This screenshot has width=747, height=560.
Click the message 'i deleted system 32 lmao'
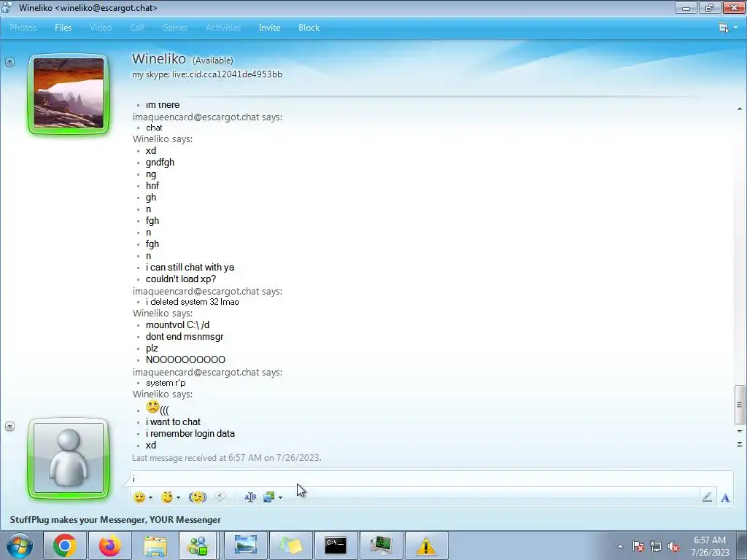click(193, 302)
